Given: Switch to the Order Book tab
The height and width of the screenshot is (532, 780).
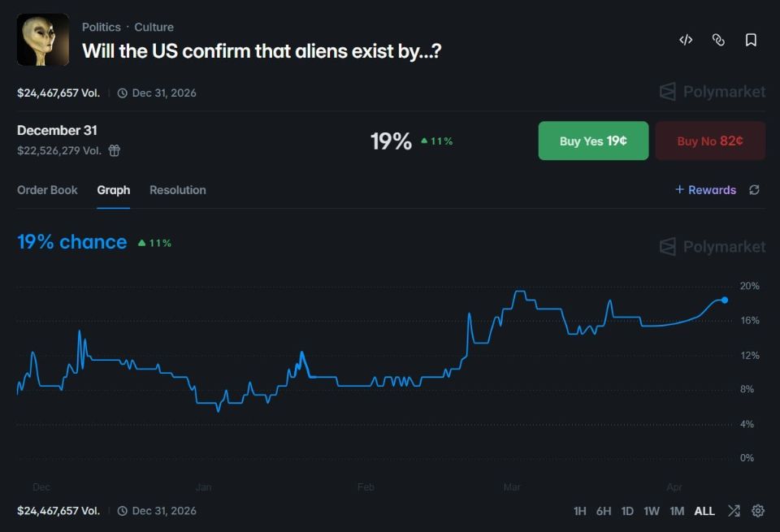Looking at the screenshot, I should coord(47,189).
